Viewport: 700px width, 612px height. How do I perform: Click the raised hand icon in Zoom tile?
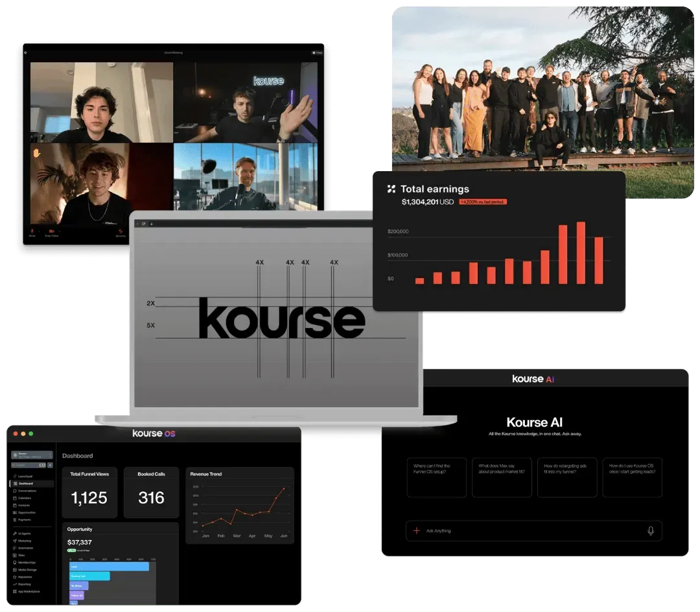[36, 153]
